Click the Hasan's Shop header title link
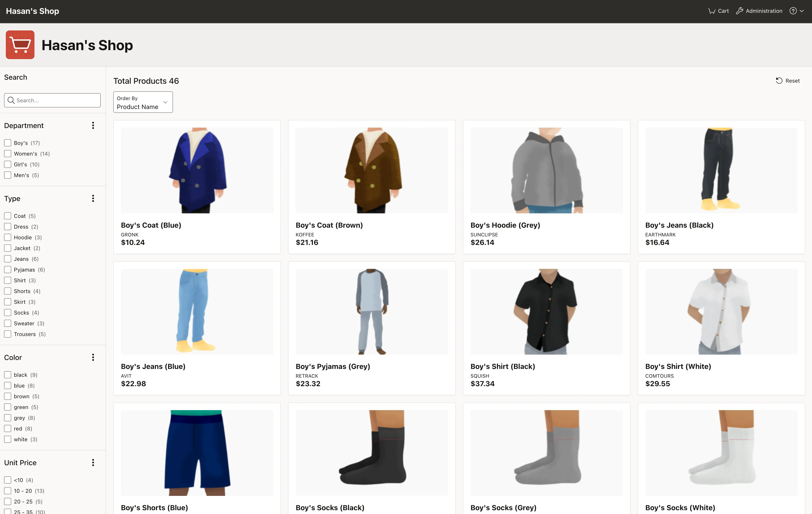Image resolution: width=812 pixels, height=514 pixels. coord(32,11)
